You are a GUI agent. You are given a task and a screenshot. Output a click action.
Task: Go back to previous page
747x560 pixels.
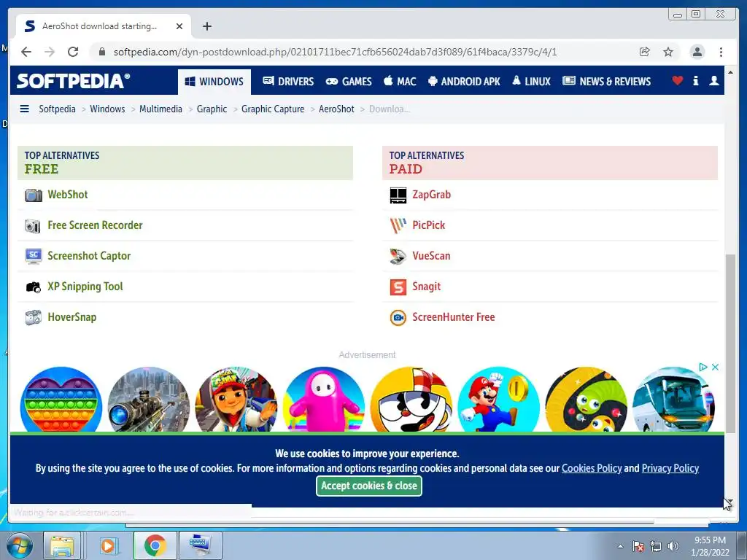[x=26, y=52]
